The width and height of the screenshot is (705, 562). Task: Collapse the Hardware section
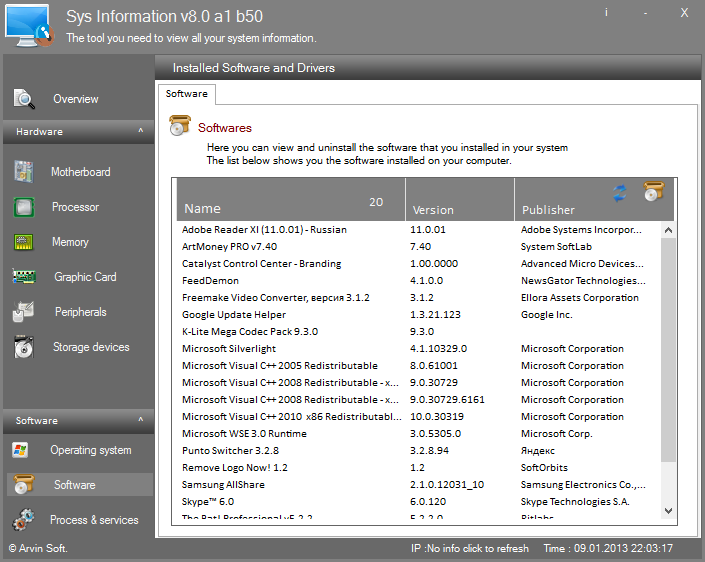point(141,131)
